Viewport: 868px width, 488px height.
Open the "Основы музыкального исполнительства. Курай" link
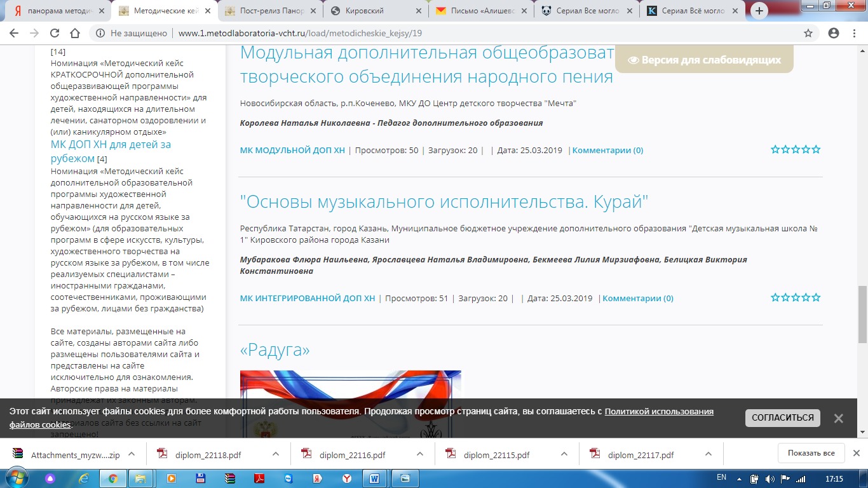click(444, 202)
